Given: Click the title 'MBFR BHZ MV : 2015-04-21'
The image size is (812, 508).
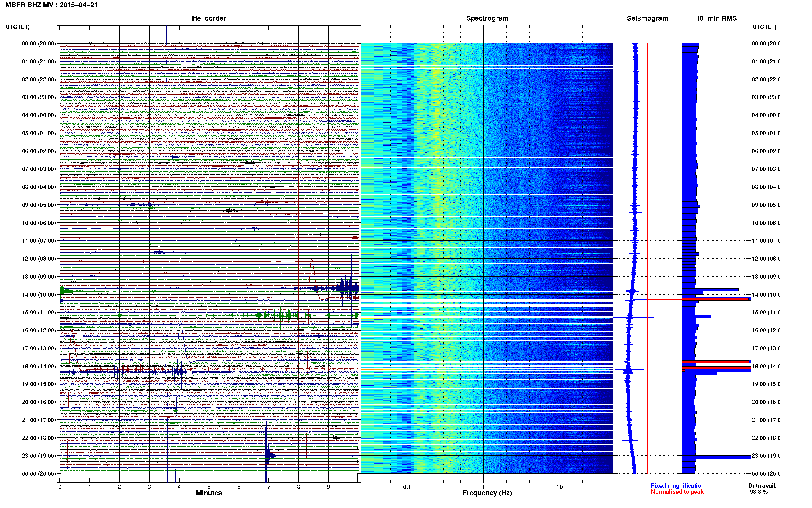Looking at the screenshot, I should 51,5.
